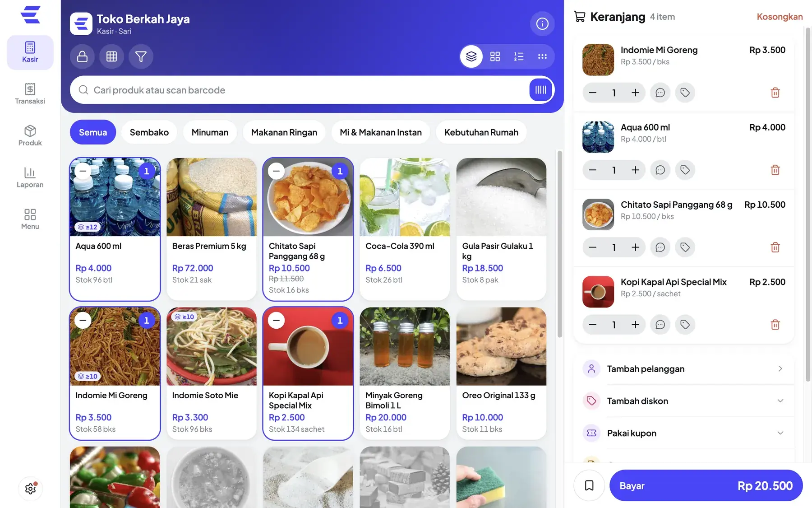The image size is (812, 508).
Task: Click the Bayar Rp 20.500 button
Action: [706, 485]
